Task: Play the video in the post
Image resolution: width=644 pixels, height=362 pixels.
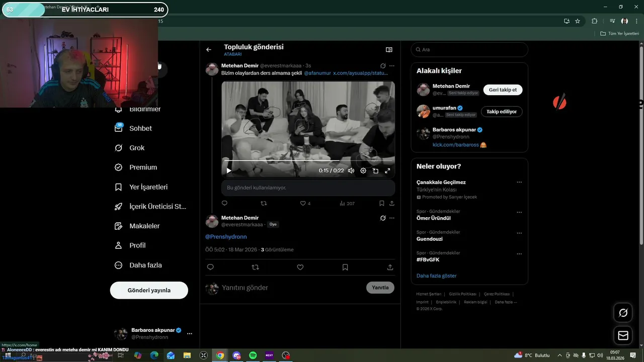Action: (x=229, y=171)
